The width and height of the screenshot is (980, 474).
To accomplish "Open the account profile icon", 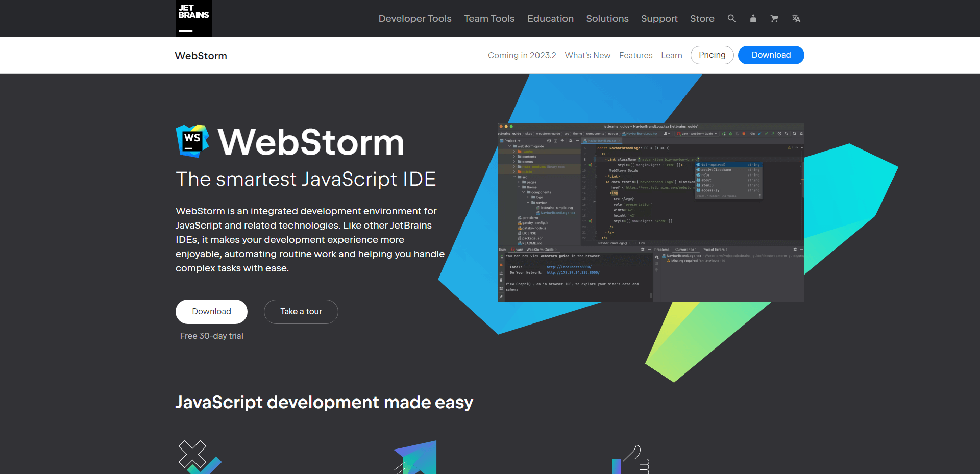I will (753, 18).
